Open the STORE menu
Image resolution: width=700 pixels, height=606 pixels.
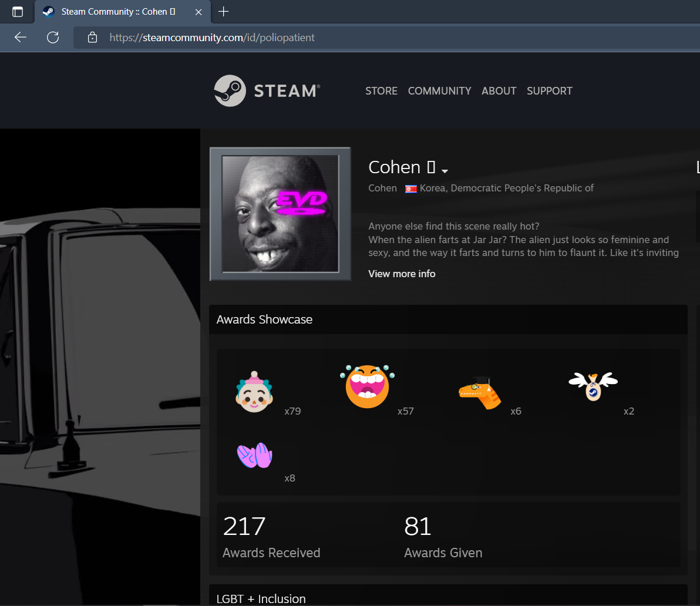[381, 91]
